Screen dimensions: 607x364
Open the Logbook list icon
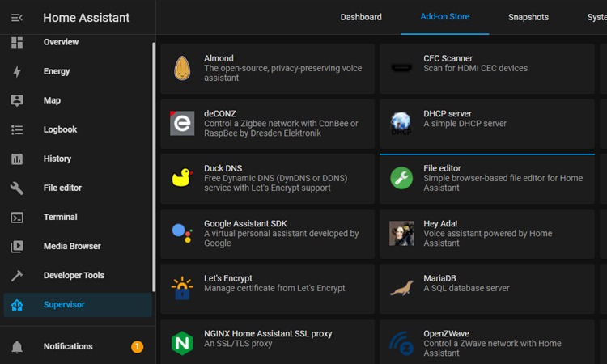(17, 129)
